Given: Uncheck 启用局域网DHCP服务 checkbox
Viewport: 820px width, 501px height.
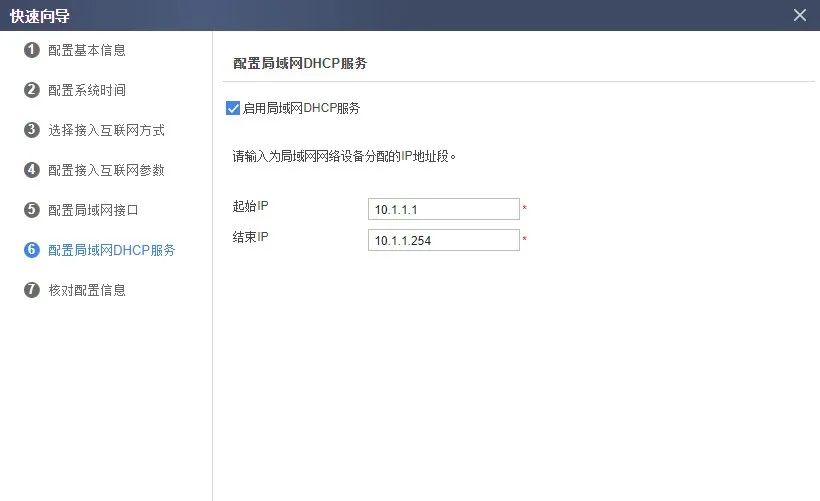Looking at the screenshot, I should [x=233, y=108].
